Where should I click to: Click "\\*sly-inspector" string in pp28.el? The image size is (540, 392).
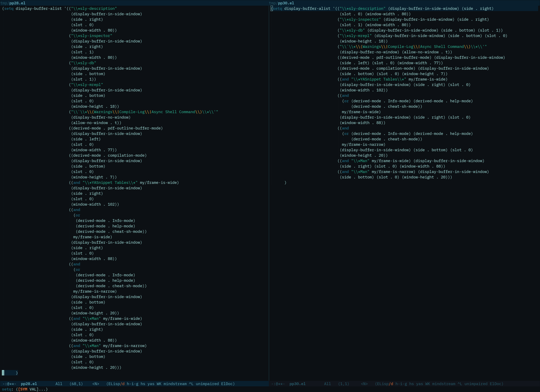(x=92, y=36)
